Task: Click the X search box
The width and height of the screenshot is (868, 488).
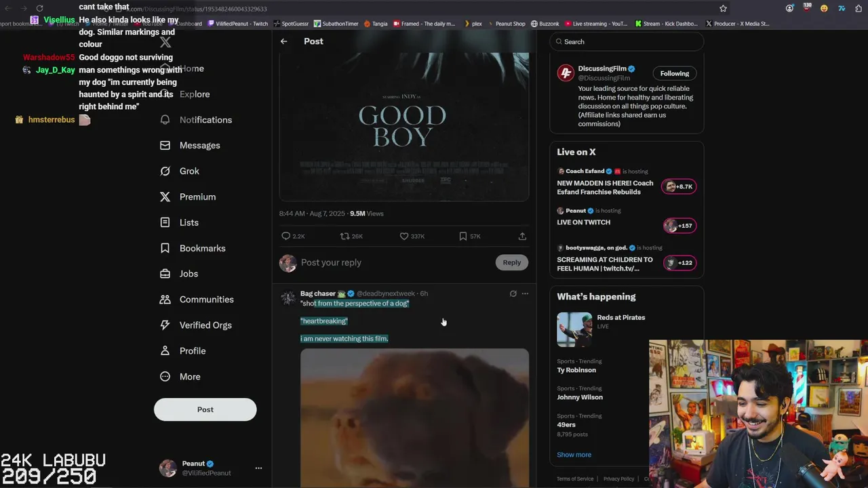Action: (627, 42)
